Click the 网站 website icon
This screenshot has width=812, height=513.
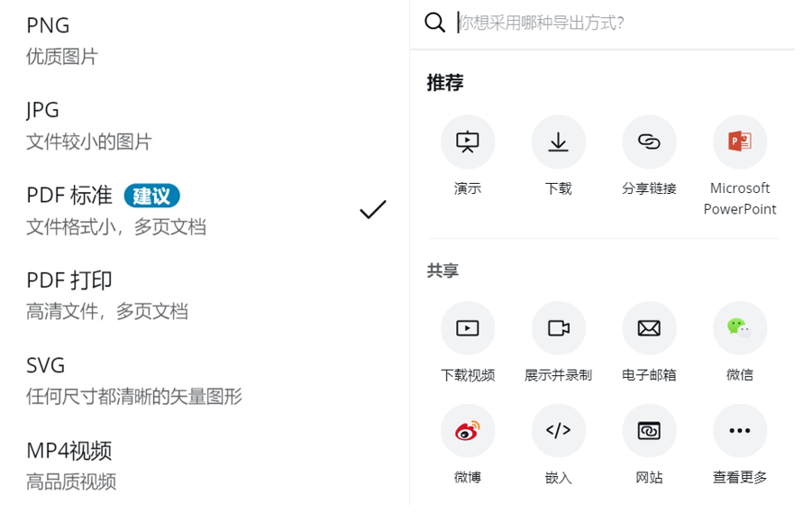pos(649,431)
